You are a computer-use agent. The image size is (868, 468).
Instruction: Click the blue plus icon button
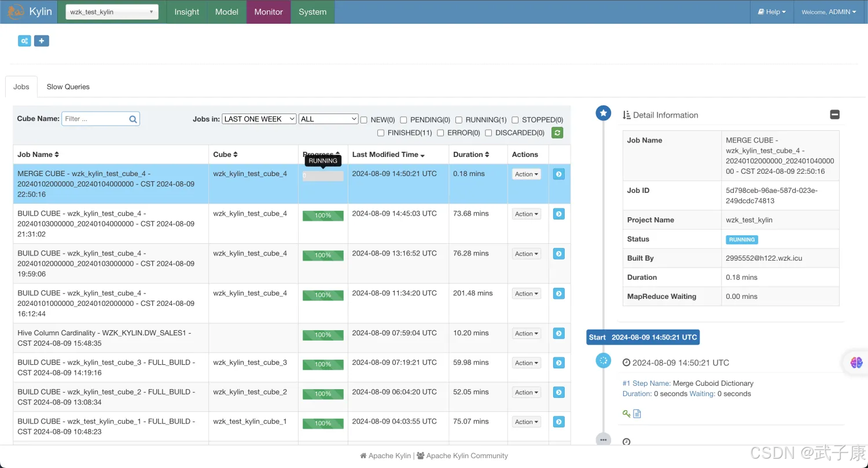tap(42, 41)
